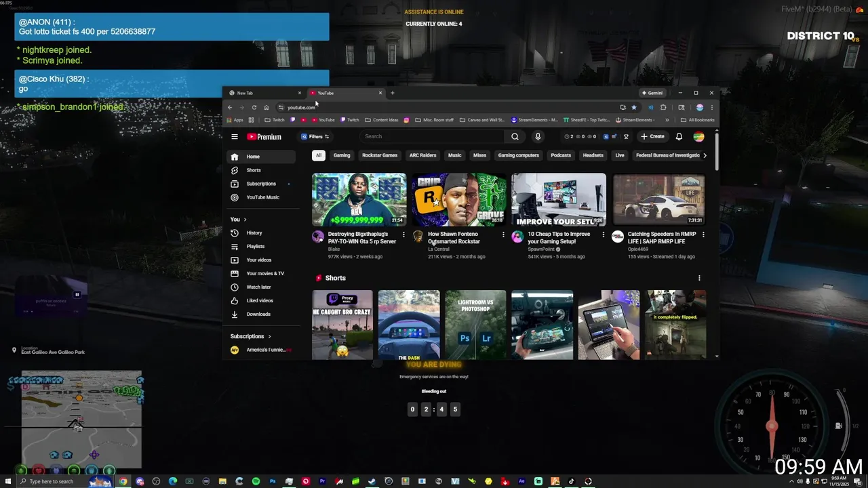The height and width of the screenshot is (488, 868).
Task: Open options menu for How Shawn Fonteno video
Action: click(x=503, y=235)
